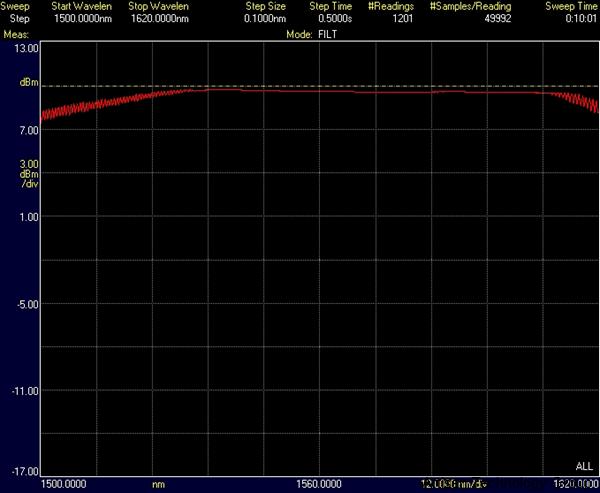Click the Meas: label
This screenshot has width=600, height=493.
click(16, 33)
